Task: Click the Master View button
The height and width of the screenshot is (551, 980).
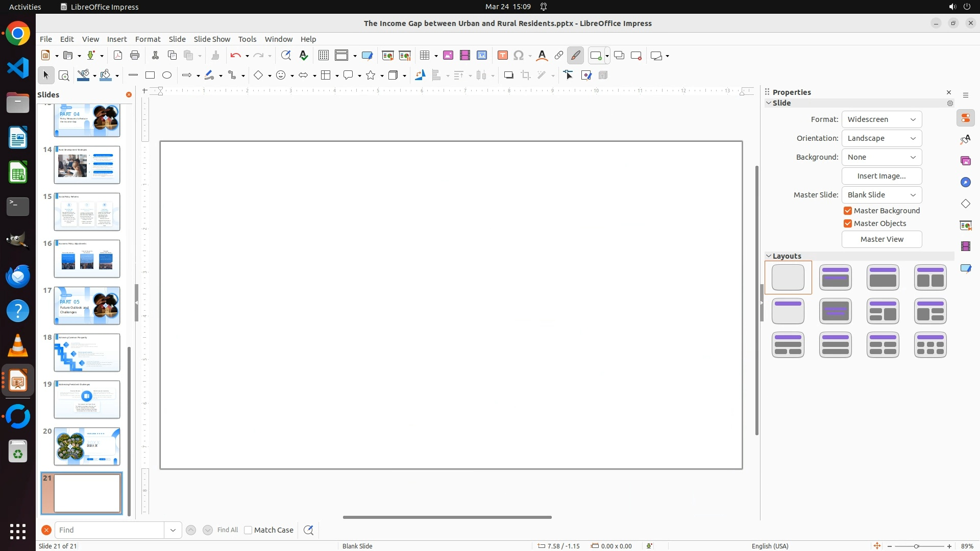Action: [x=881, y=239]
